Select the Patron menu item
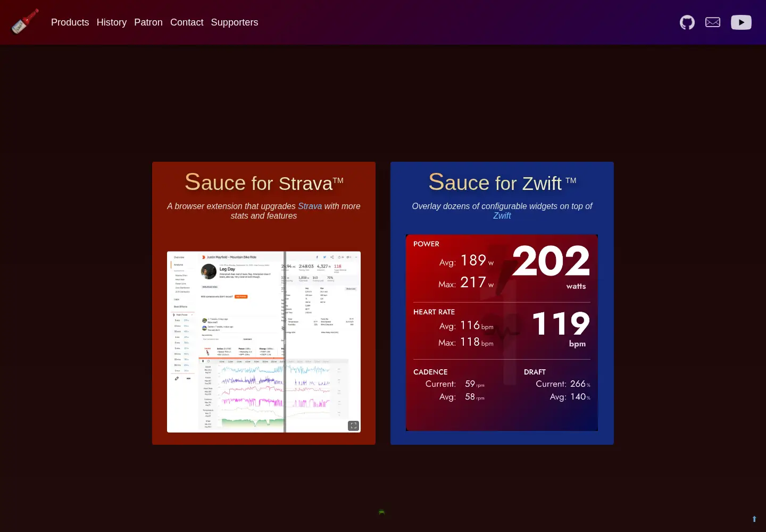The width and height of the screenshot is (766, 532). (148, 22)
